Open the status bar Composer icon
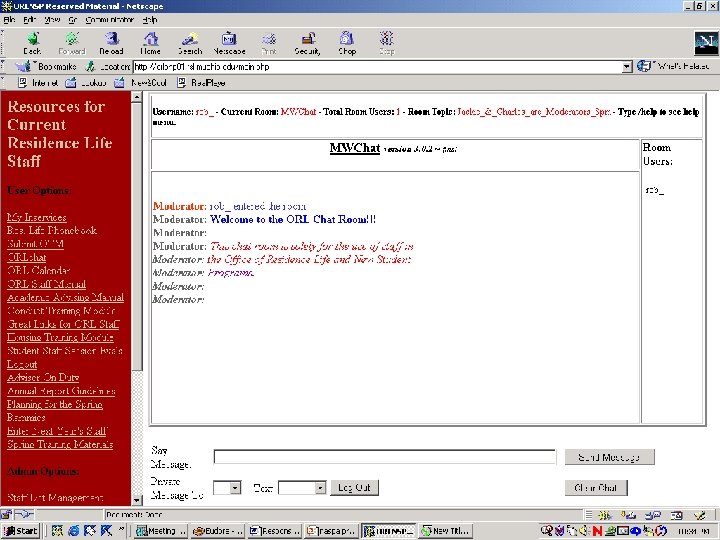Screen dimensions: 720x540 [699, 515]
